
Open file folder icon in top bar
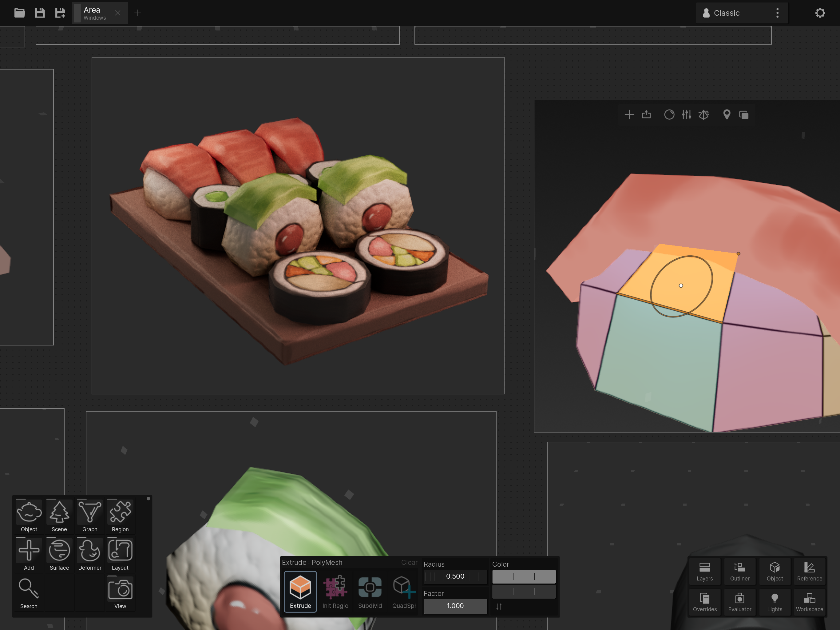click(19, 13)
